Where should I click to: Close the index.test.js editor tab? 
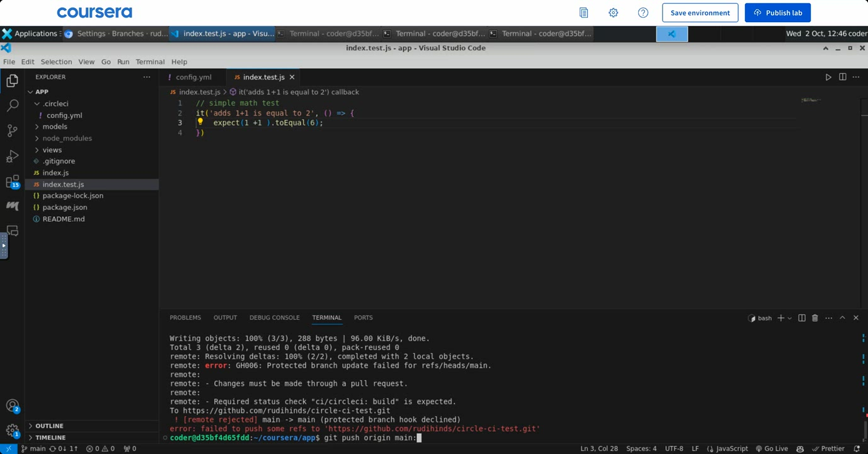click(292, 77)
